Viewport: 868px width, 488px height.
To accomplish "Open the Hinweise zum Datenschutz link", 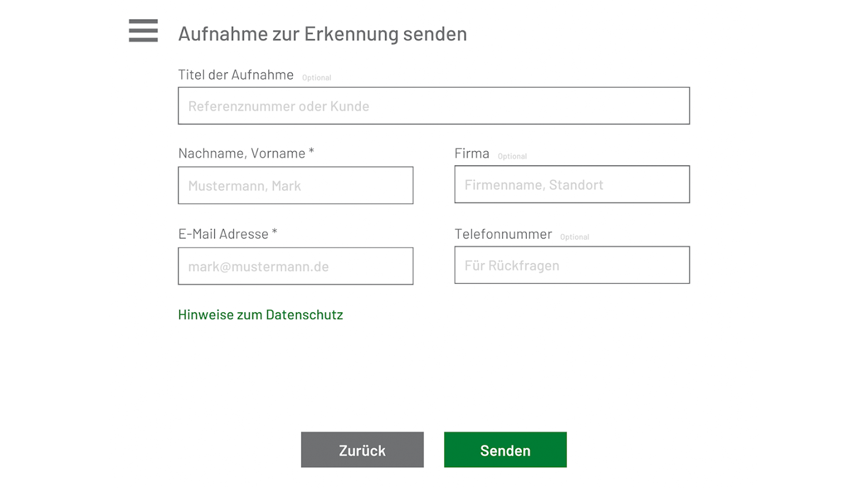I will 261,315.
